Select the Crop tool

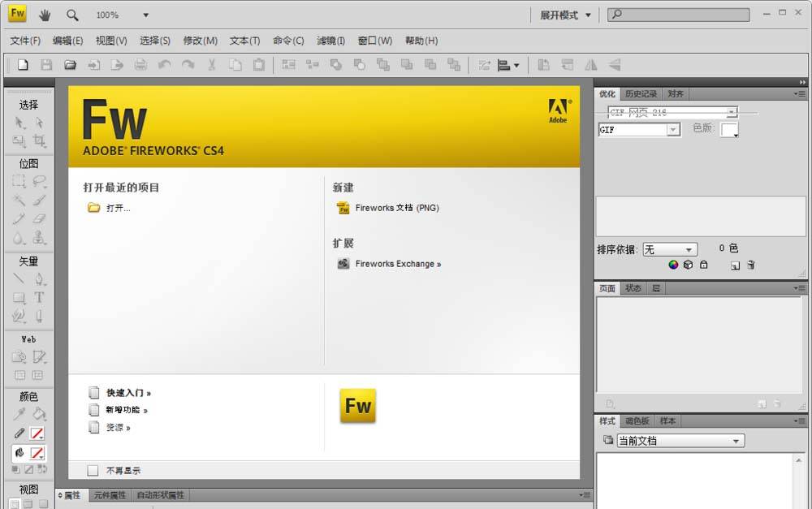[x=38, y=141]
